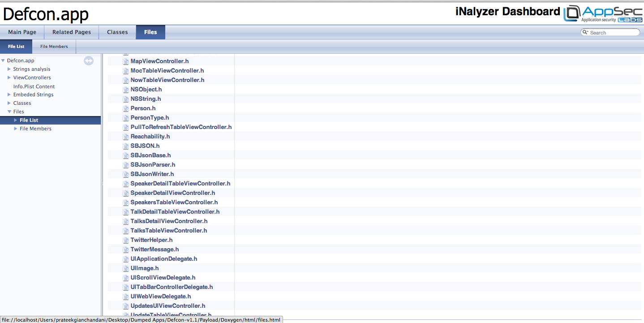Click the file icon beside SBJSON.h
The image size is (644, 323).
pyautogui.click(x=126, y=146)
